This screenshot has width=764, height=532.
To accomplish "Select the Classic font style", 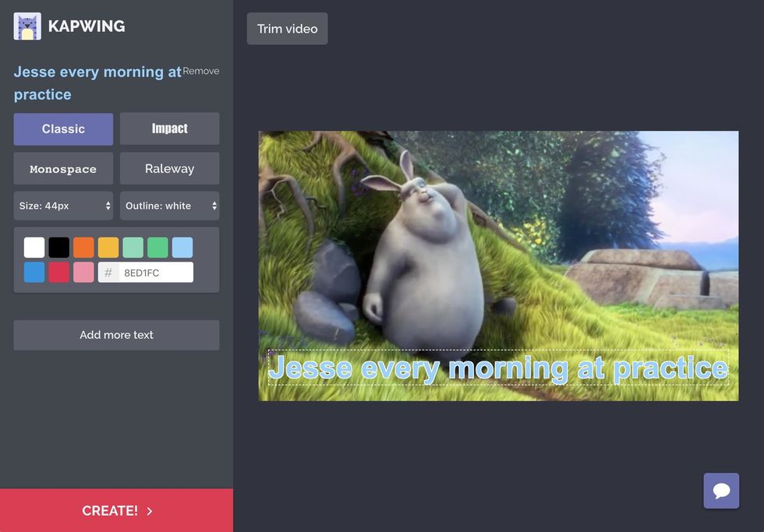I will tap(63, 129).
